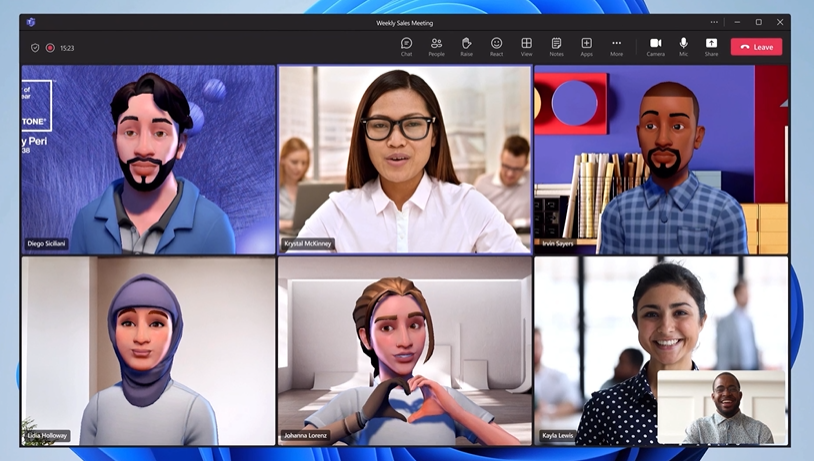Toggle the Camera off
The width and height of the screenshot is (814, 461).
point(655,46)
